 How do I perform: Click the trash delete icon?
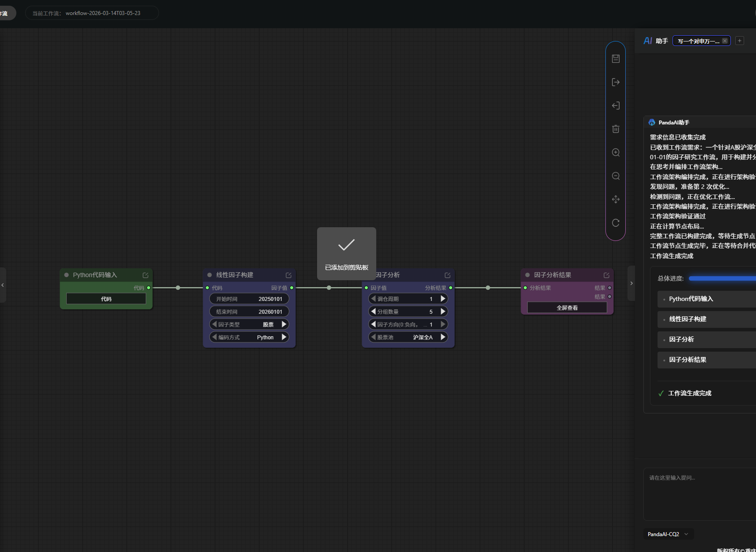click(x=616, y=129)
